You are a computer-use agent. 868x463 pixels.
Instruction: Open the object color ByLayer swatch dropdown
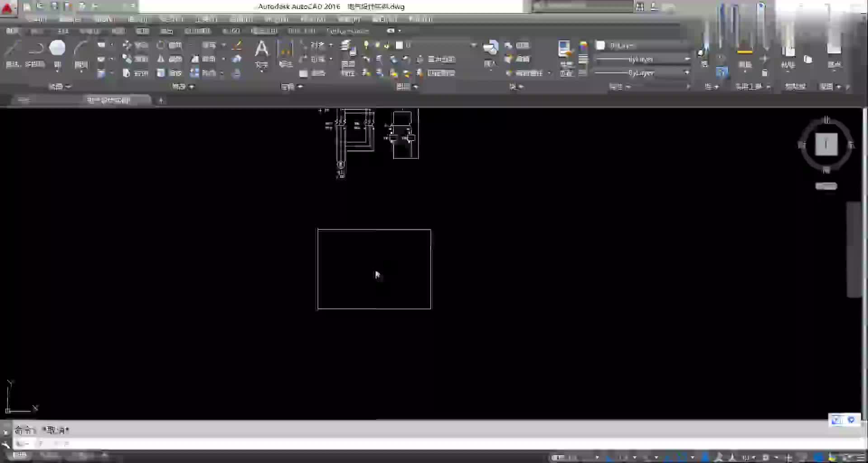(643, 46)
